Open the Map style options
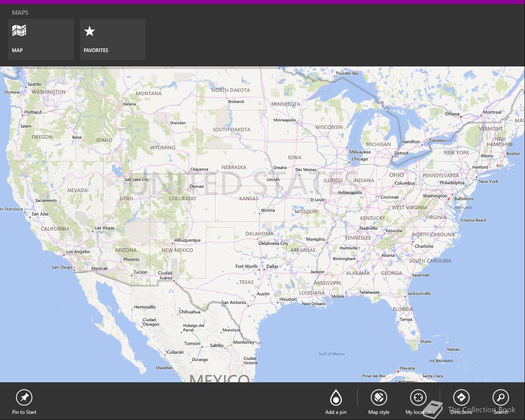 (379, 397)
